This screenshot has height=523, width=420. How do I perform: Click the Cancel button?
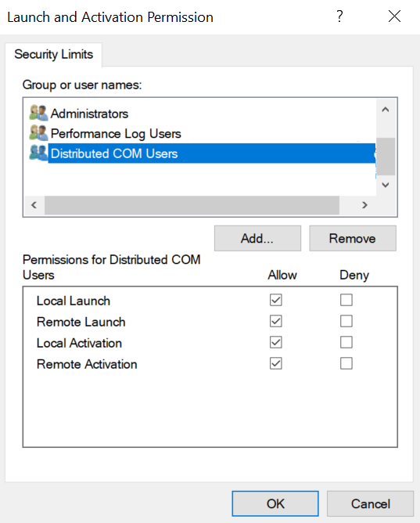point(371,503)
